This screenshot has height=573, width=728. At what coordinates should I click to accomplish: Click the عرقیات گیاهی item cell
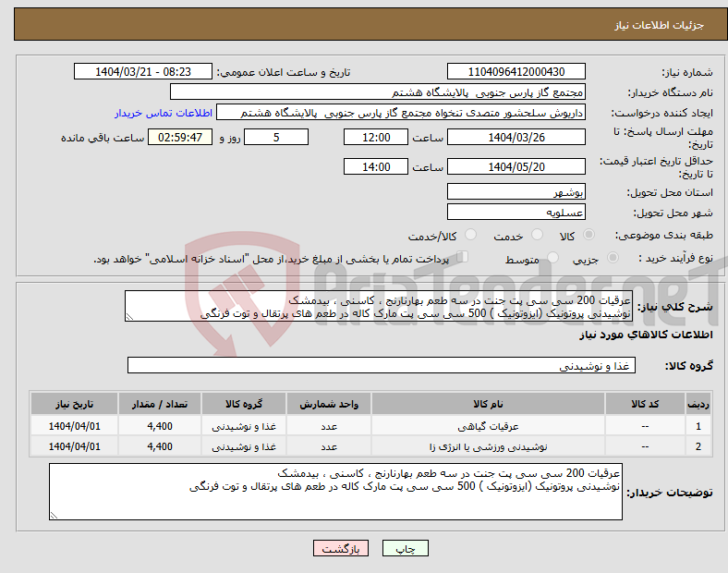coord(488,426)
